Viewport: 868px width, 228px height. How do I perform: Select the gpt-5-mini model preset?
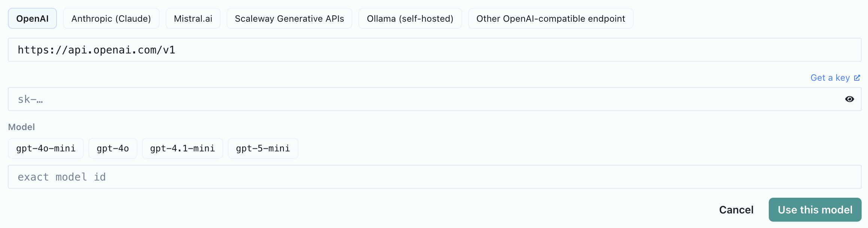[263, 148]
